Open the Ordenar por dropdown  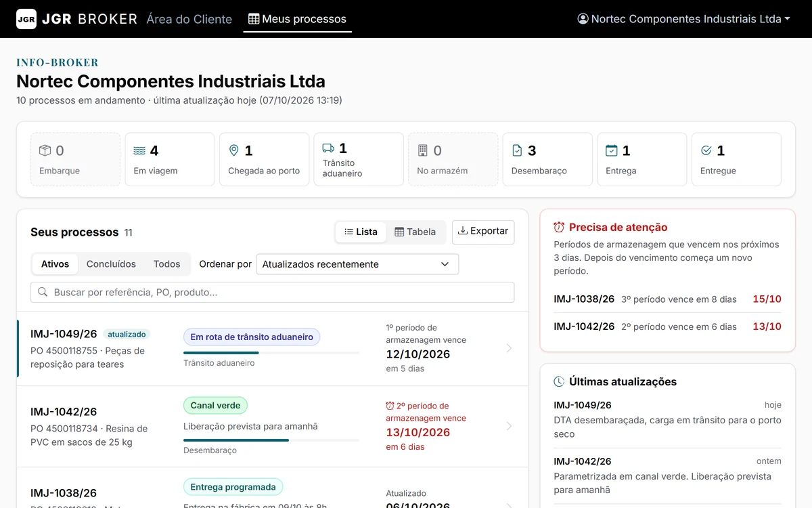tap(357, 264)
